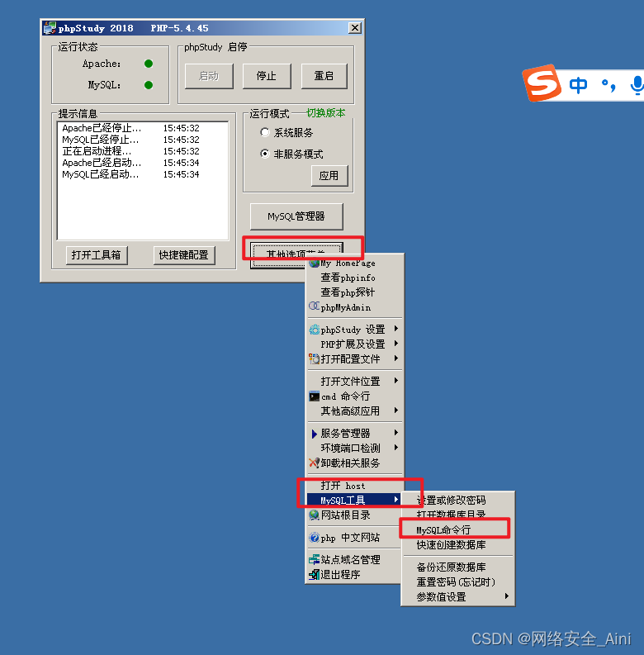Image resolution: width=644 pixels, height=655 pixels.
Task: Select 非服务模式 radio button
Action: click(x=265, y=154)
